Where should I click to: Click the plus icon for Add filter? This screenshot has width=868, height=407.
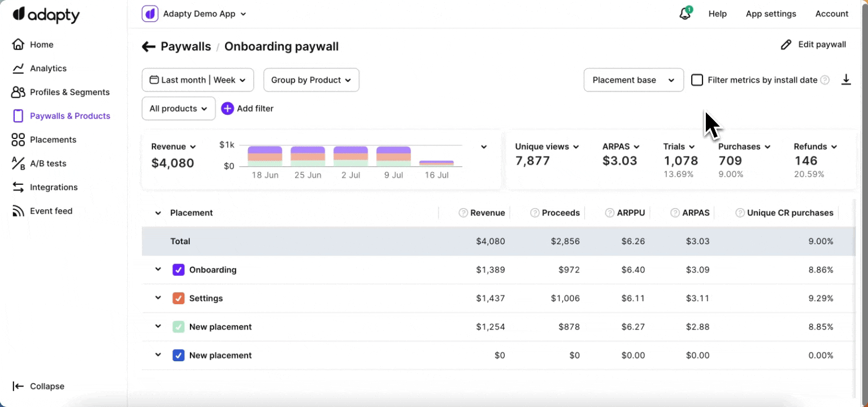pyautogui.click(x=227, y=109)
